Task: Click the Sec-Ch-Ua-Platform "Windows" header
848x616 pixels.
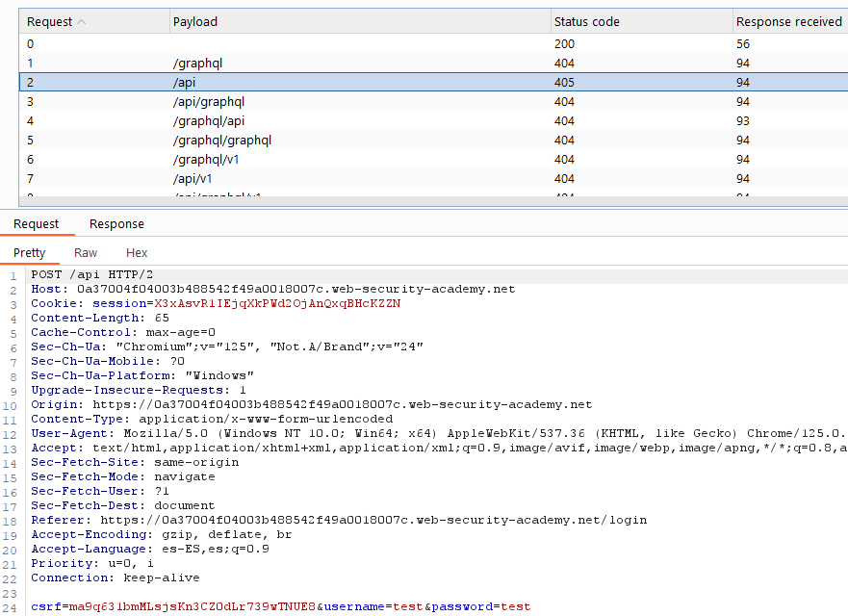Action: point(142,376)
